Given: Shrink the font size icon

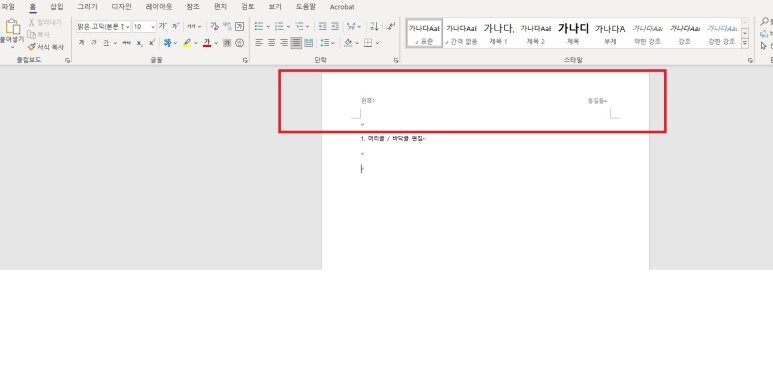Looking at the screenshot, I should coord(176,26).
